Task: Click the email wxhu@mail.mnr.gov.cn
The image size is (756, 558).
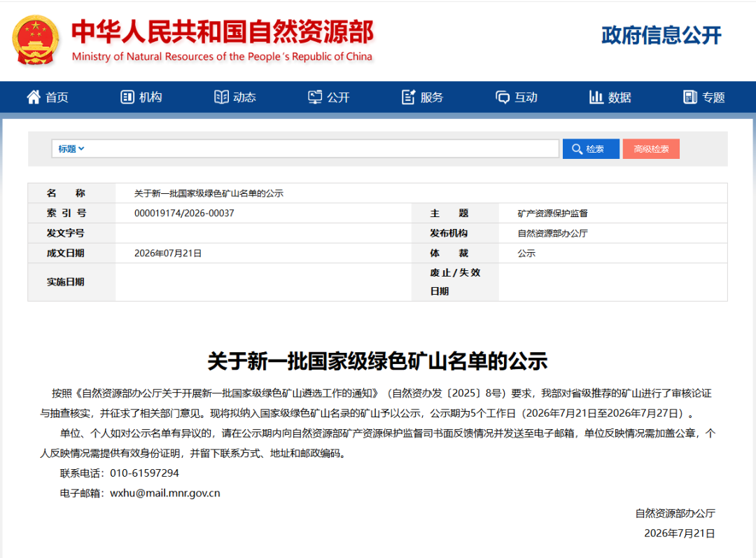Action: pos(165,494)
